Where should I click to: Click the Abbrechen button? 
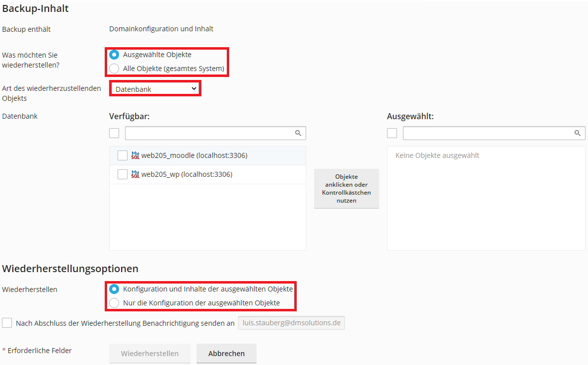226,354
